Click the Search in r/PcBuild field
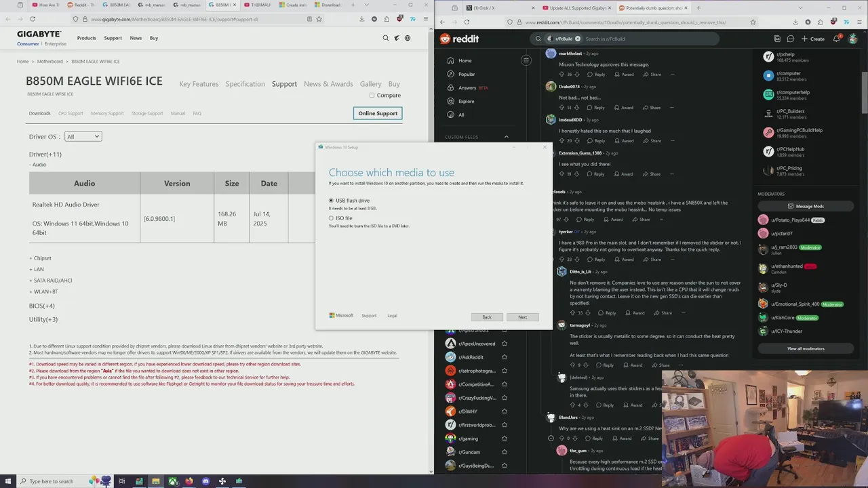This screenshot has height=488, width=868. point(648,39)
